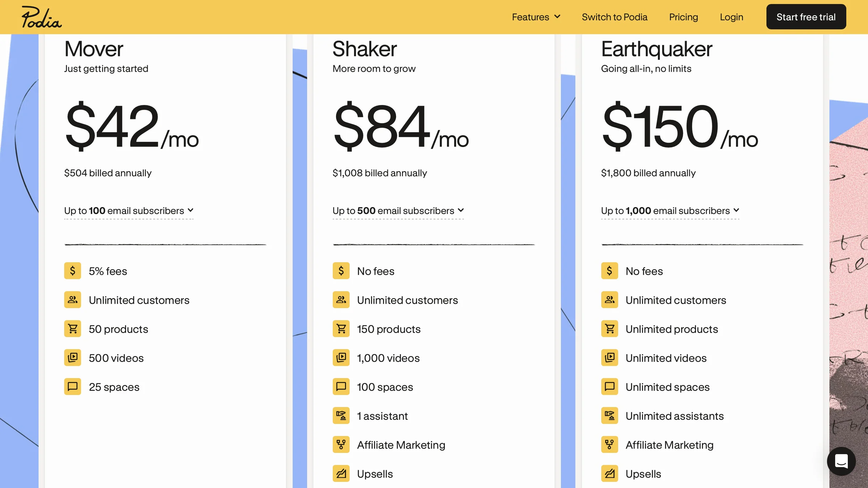Image resolution: width=868 pixels, height=488 pixels.
Task: Click the Earthquaker plan title
Action: (656, 50)
